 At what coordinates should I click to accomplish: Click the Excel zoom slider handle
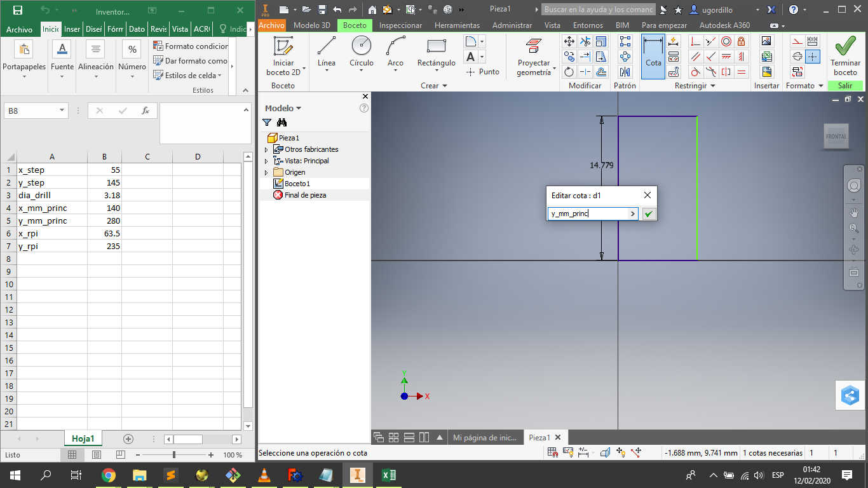[x=174, y=455]
